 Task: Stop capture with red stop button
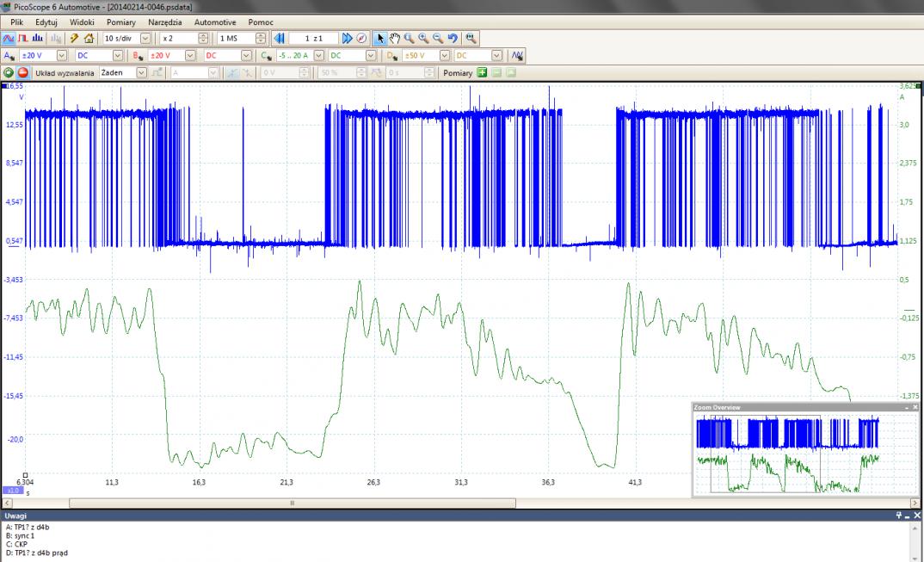pyautogui.click(x=23, y=73)
